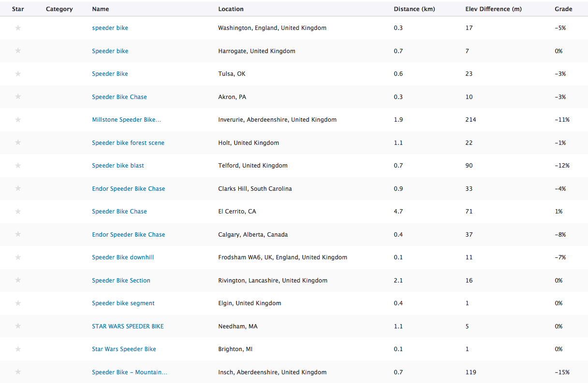Click the Name column header
This screenshot has height=383, width=588.
101,9
